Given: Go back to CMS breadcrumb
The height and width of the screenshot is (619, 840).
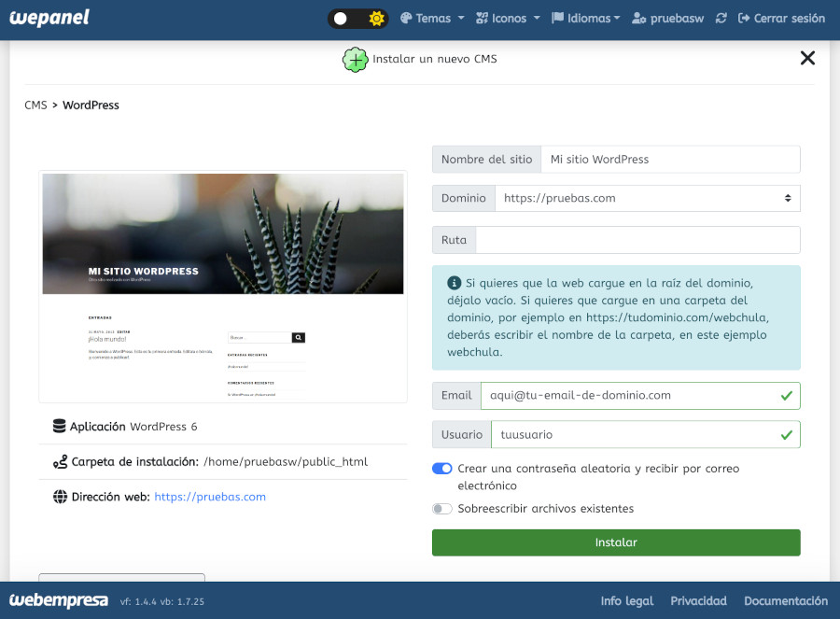Looking at the screenshot, I should click(35, 106).
